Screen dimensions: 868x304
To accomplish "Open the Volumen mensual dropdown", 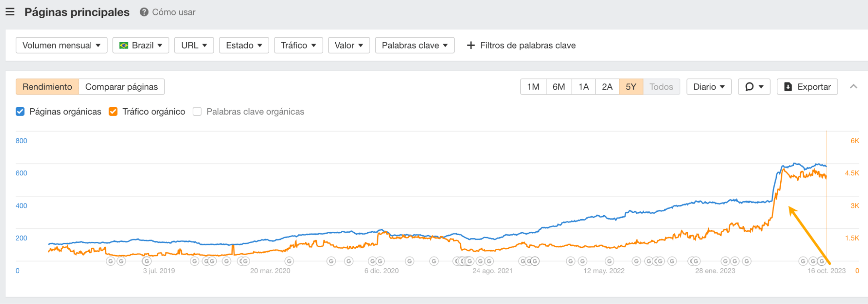I will (61, 45).
